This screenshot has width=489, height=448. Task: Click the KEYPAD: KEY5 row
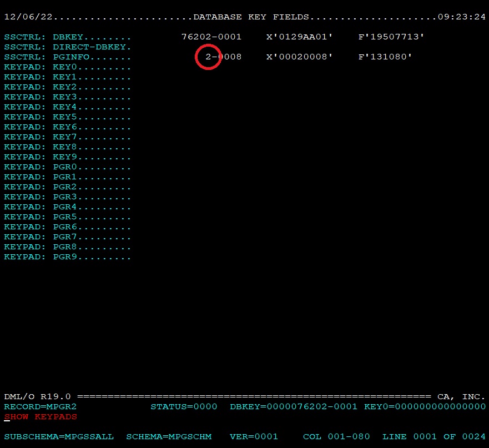[x=67, y=117]
